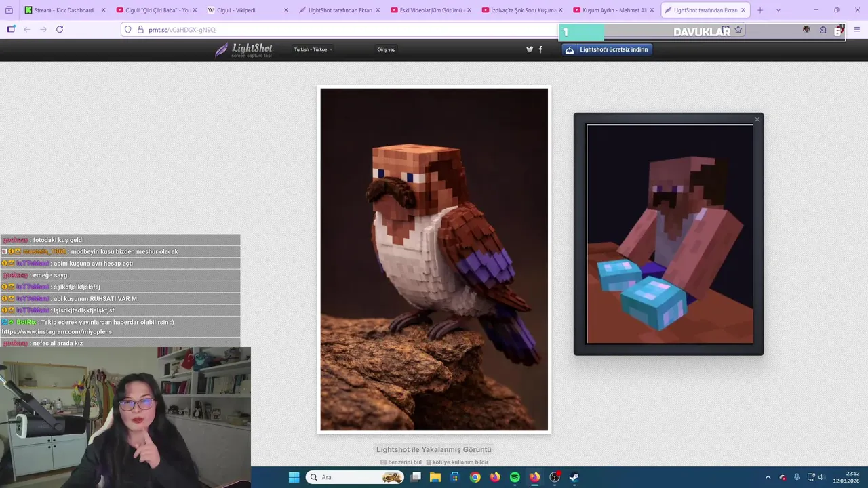Open the Windows Start menu
Screen dimensions: 868x488
(x=294, y=477)
